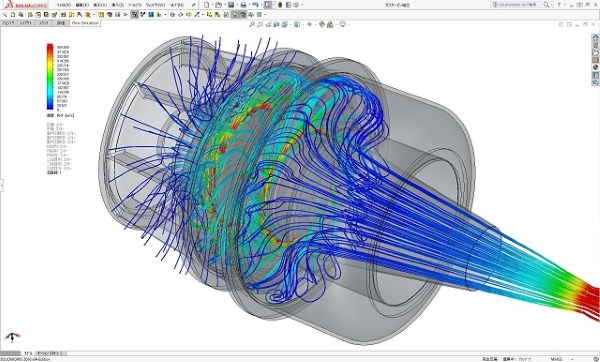Expand the search box dropdown arrow
600x362 pixels.
(x=551, y=5)
